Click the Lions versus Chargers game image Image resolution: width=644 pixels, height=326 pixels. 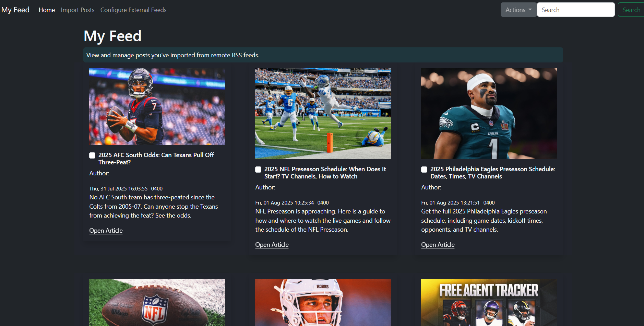(x=323, y=114)
